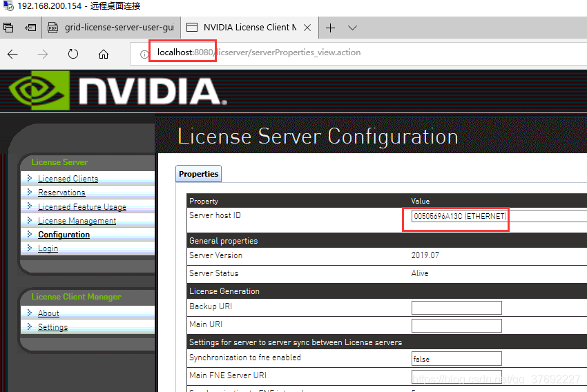The width and height of the screenshot is (587, 392).
Task: Select the Properties tab
Action: 198,174
